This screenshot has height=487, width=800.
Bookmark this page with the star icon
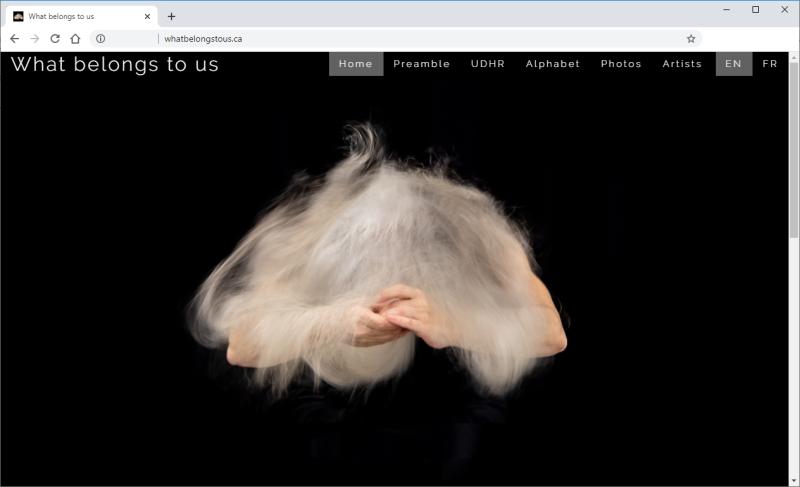[691, 39]
